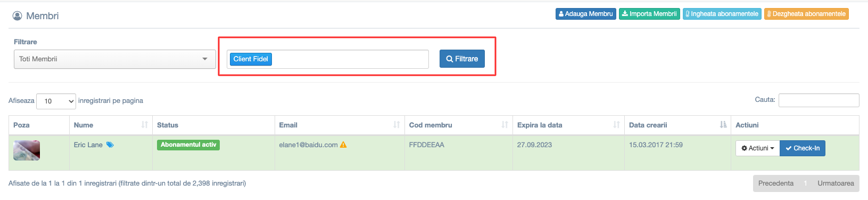Click the Client Fidel filter tag
This screenshot has height=200, width=868.
pyautogui.click(x=251, y=59)
